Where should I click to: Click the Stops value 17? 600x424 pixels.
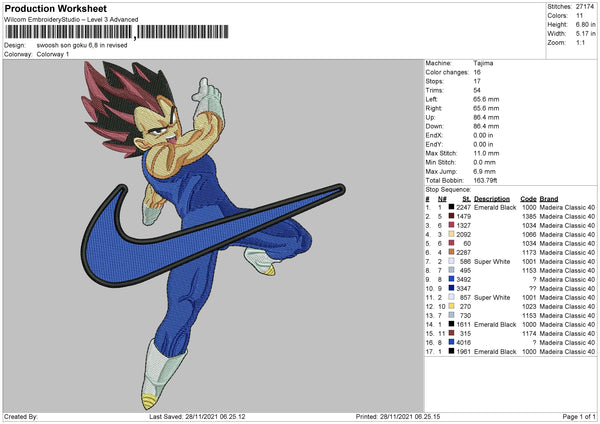tap(477, 81)
